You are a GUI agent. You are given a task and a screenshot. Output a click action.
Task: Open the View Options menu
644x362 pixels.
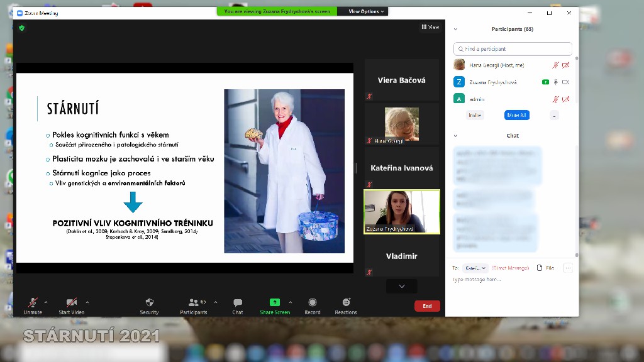coord(367,11)
